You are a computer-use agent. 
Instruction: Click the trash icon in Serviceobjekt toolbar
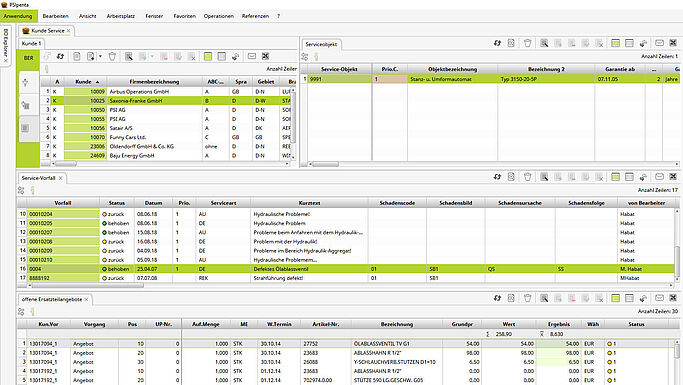coord(527,43)
